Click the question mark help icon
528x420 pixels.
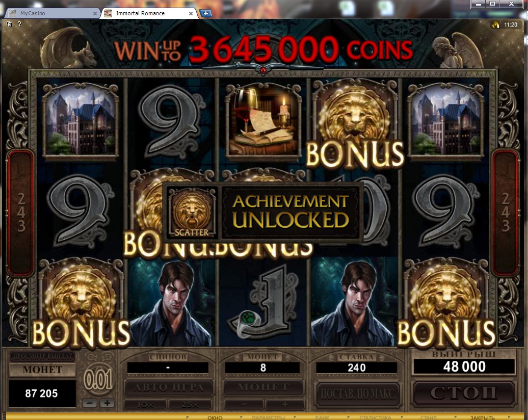pyautogui.click(x=19, y=24)
